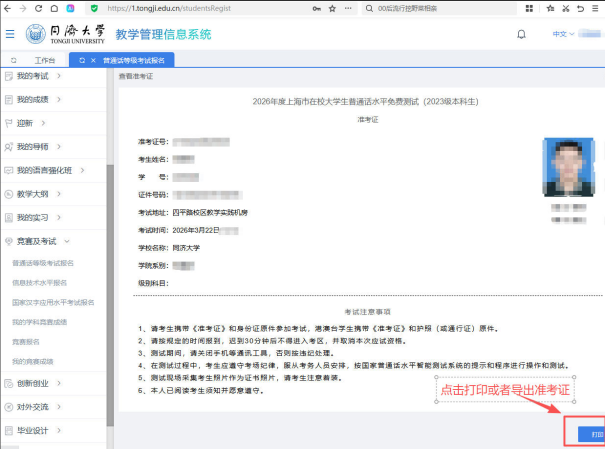Open the browser extensions grid icon
606x450 pixels.
pyautogui.click(x=529, y=8)
